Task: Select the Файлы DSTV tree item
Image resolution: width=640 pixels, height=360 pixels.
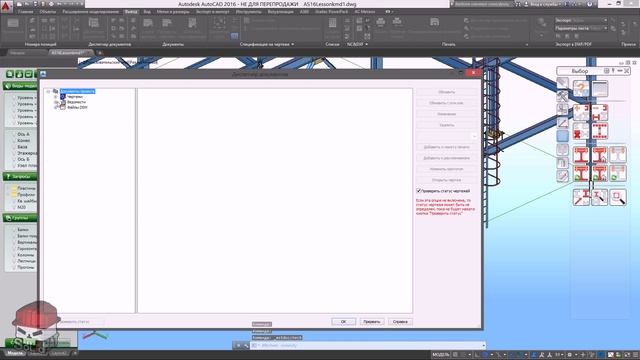Action: point(77,107)
